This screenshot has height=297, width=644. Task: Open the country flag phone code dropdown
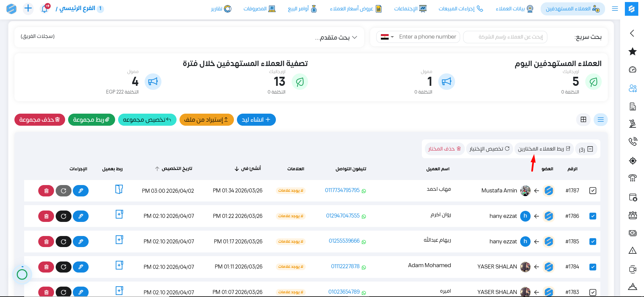point(387,37)
